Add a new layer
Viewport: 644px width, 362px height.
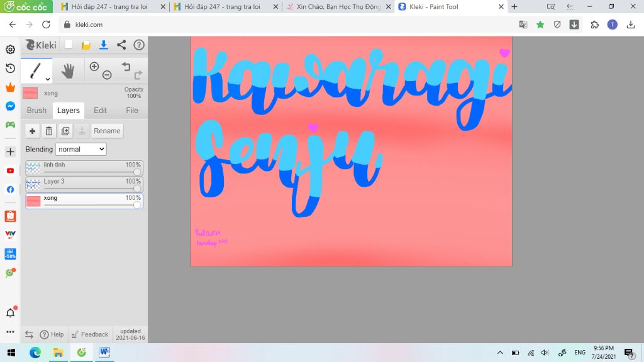pos(32,131)
